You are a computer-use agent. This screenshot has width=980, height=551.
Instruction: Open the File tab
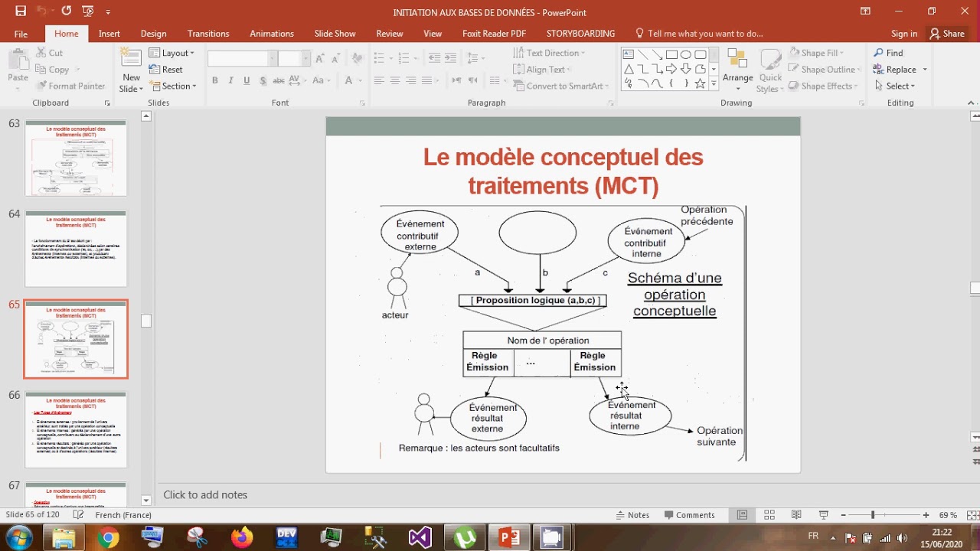[x=21, y=34]
